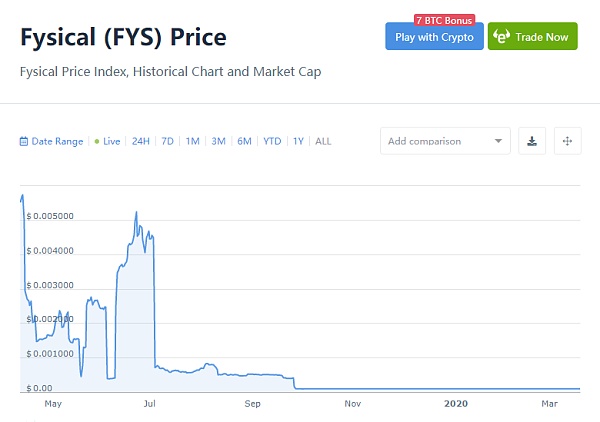
Task: Click the Play with Crypto button
Action: point(434,37)
